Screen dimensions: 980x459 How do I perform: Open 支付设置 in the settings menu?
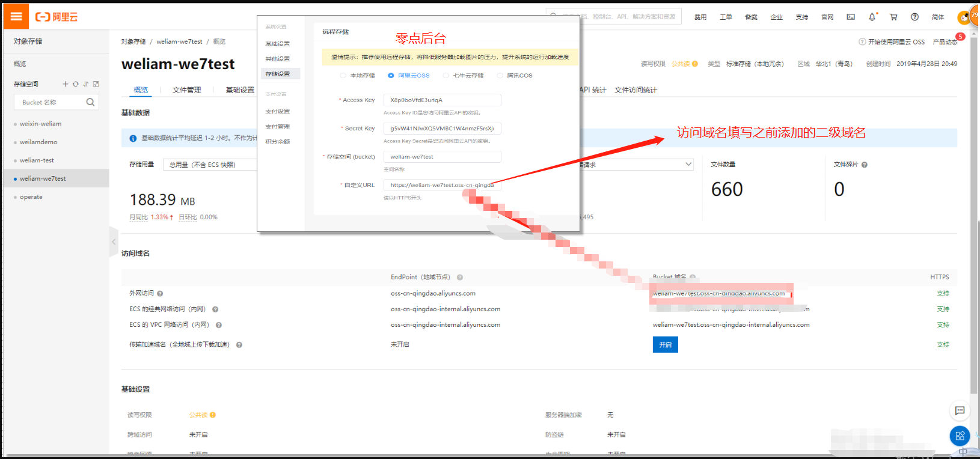tap(278, 112)
